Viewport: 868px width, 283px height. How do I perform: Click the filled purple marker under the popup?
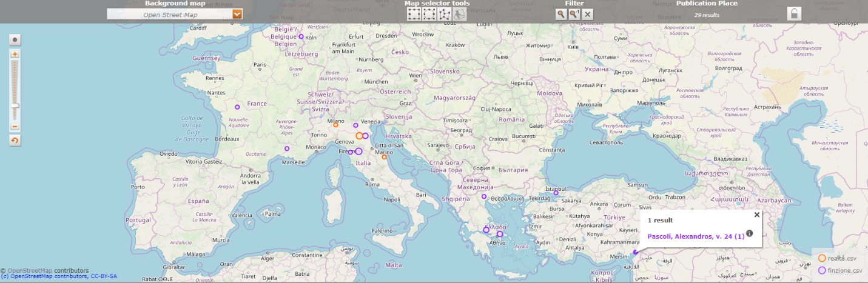click(635, 252)
